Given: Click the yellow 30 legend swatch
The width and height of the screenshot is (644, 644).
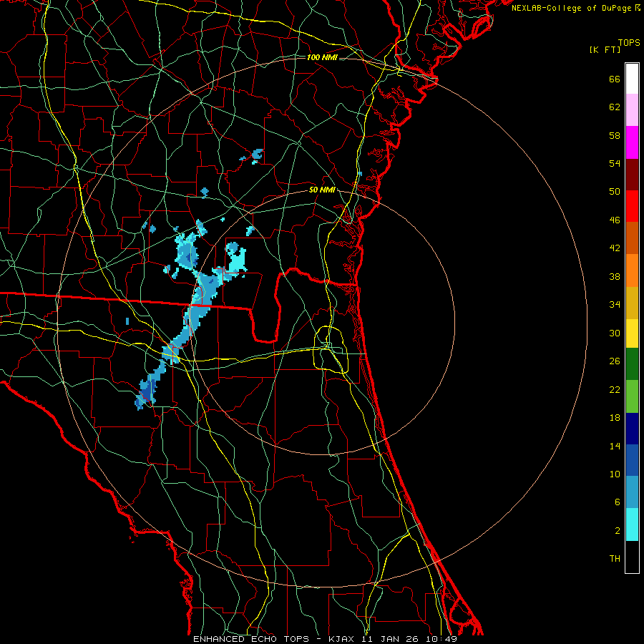Looking at the screenshot, I should pyautogui.click(x=632, y=333).
